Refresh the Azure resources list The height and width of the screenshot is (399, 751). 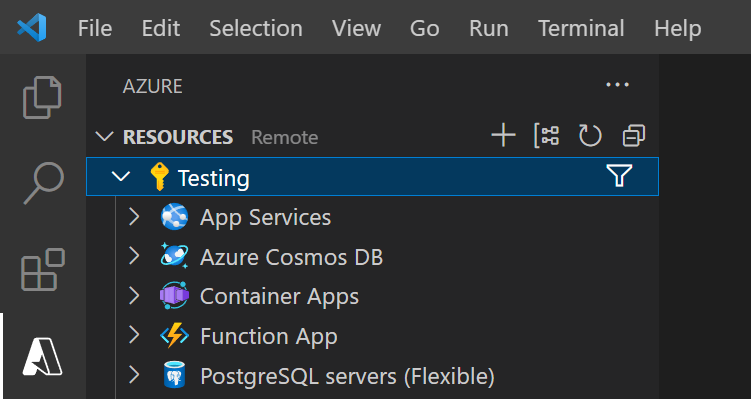[590, 136]
